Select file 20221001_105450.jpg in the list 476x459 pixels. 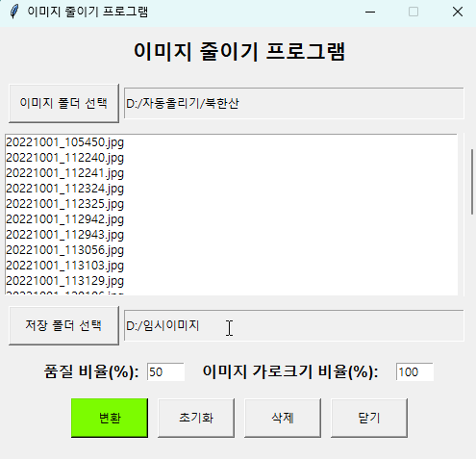pos(231,142)
